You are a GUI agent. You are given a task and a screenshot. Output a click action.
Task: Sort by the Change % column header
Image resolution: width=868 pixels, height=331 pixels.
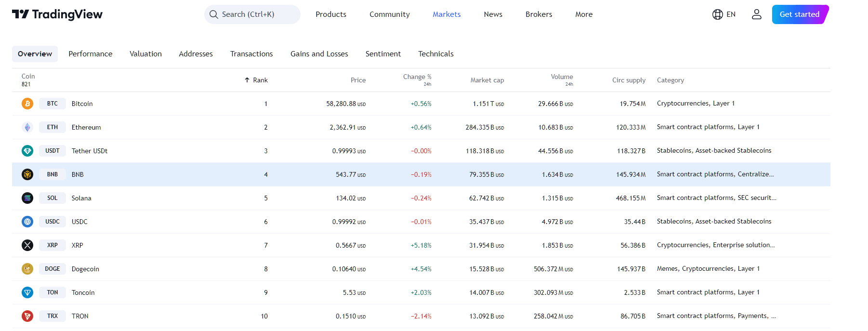tap(417, 77)
